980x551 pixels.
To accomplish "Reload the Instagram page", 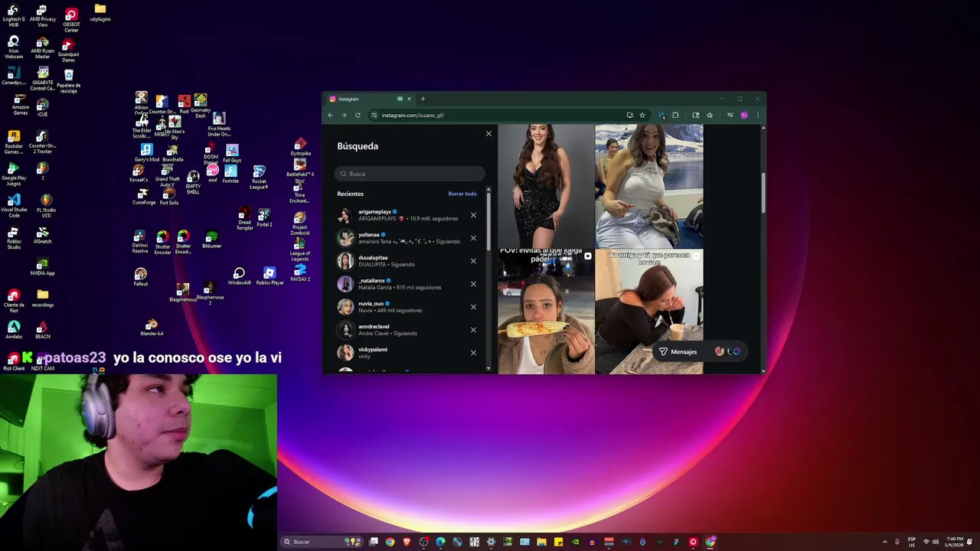I will 358,115.
